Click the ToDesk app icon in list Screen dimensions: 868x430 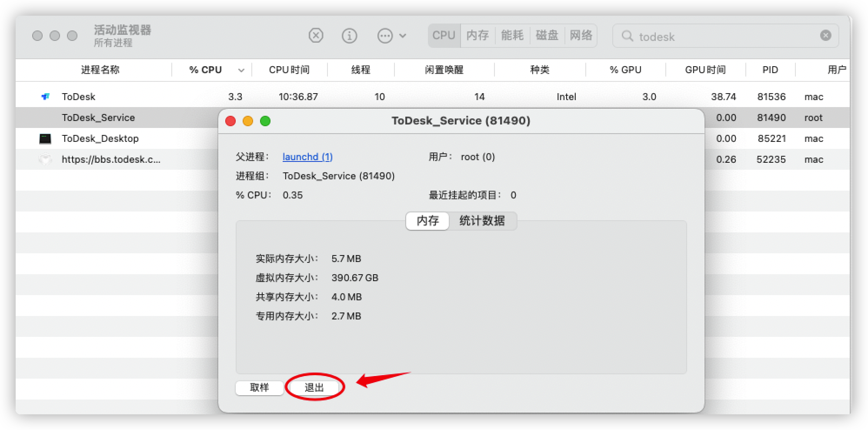coord(45,97)
